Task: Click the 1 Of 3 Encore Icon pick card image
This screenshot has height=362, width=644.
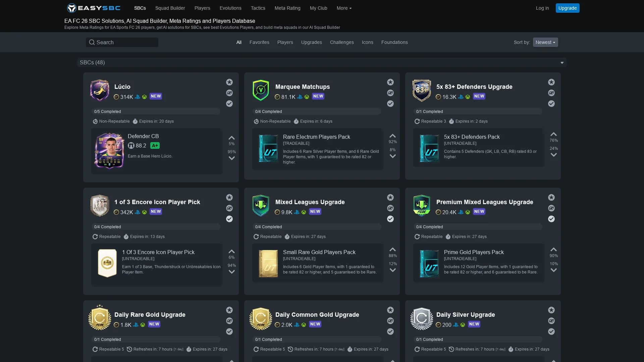Action: coord(107,263)
